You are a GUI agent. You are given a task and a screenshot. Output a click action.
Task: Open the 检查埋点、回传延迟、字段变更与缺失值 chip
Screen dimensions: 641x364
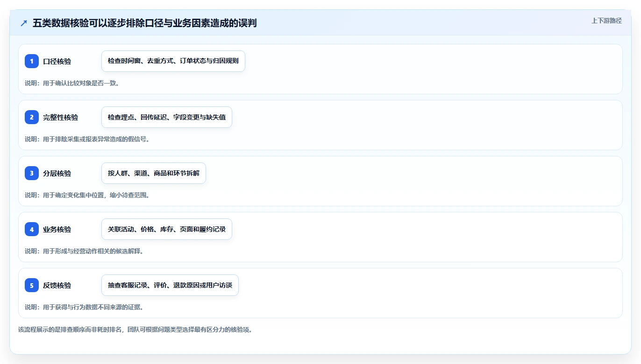(x=167, y=117)
